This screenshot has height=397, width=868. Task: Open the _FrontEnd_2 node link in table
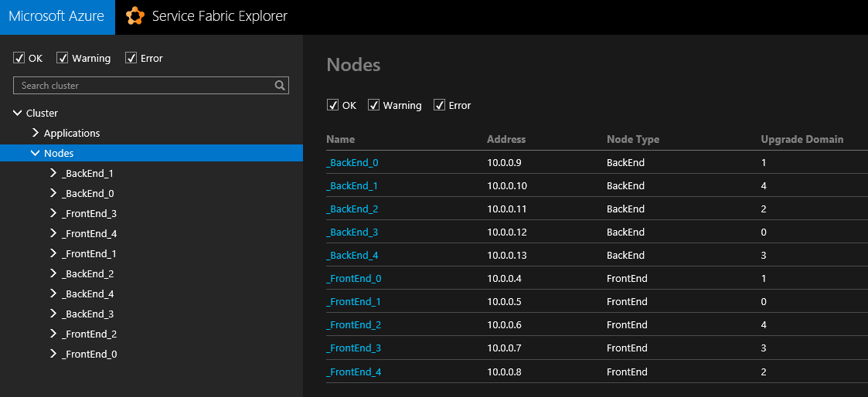tap(354, 325)
